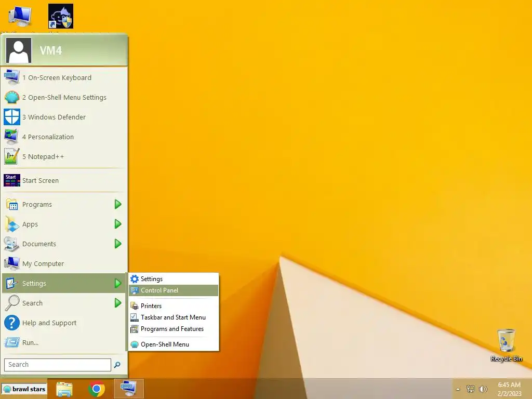The image size is (532, 399).
Task: Click the Programs folder icon
Action: pyautogui.click(x=11, y=205)
